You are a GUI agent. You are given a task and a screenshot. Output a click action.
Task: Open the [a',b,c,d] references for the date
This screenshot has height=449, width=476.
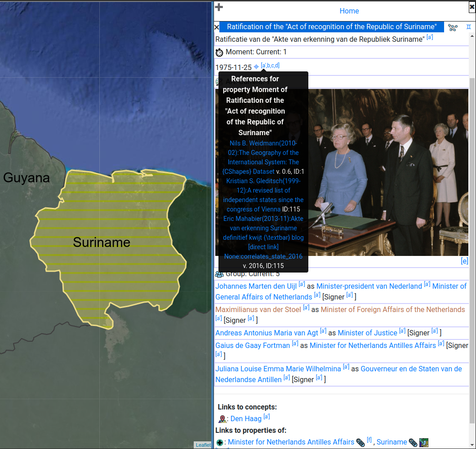[x=270, y=66]
